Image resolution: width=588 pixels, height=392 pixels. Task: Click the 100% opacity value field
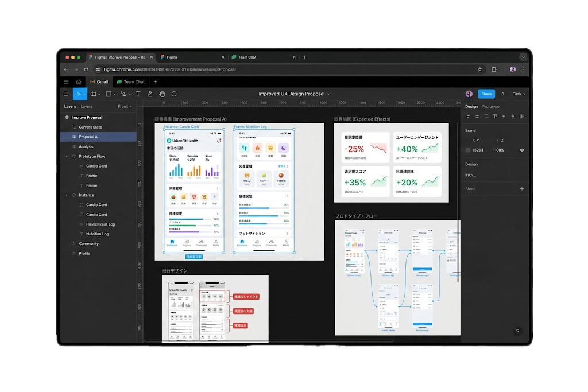click(x=499, y=150)
